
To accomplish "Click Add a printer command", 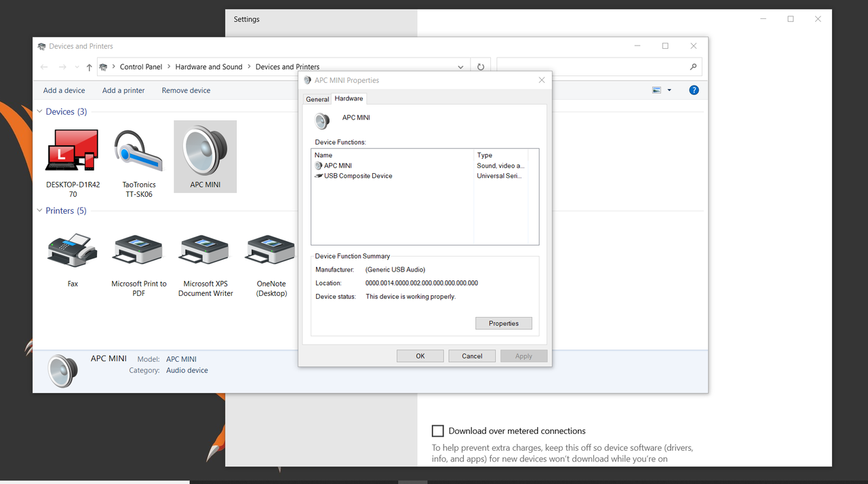I will (123, 90).
